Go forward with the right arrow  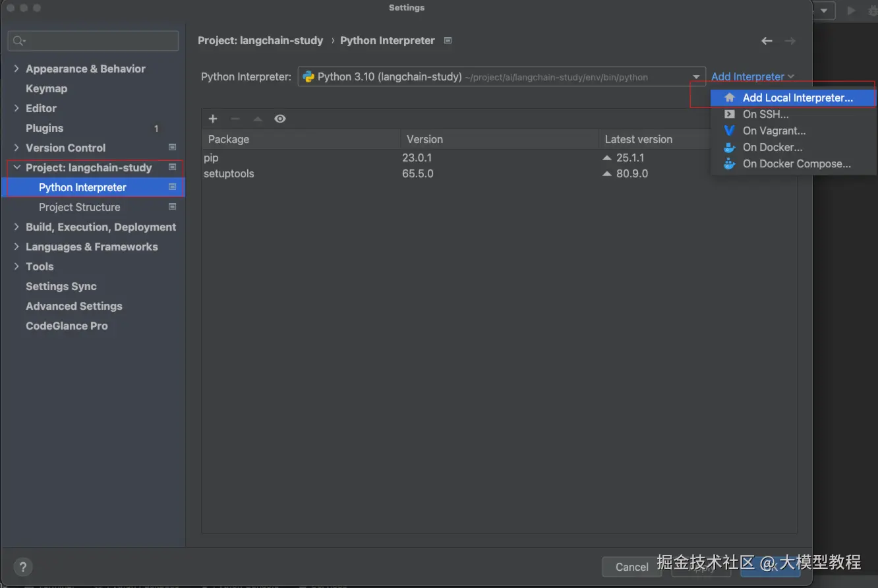click(790, 41)
